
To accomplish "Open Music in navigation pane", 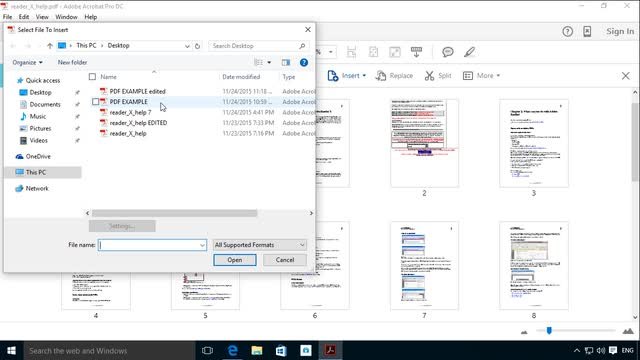I will coord(38,116).
